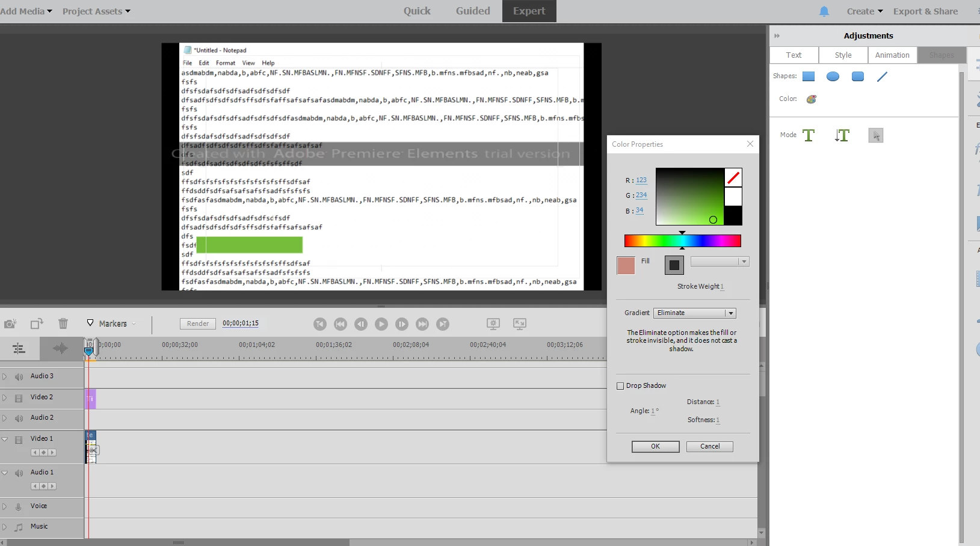The height and width of the screenshot is (546, 980).
Task: Open the Add Media menu
Action: click(26, 11)
